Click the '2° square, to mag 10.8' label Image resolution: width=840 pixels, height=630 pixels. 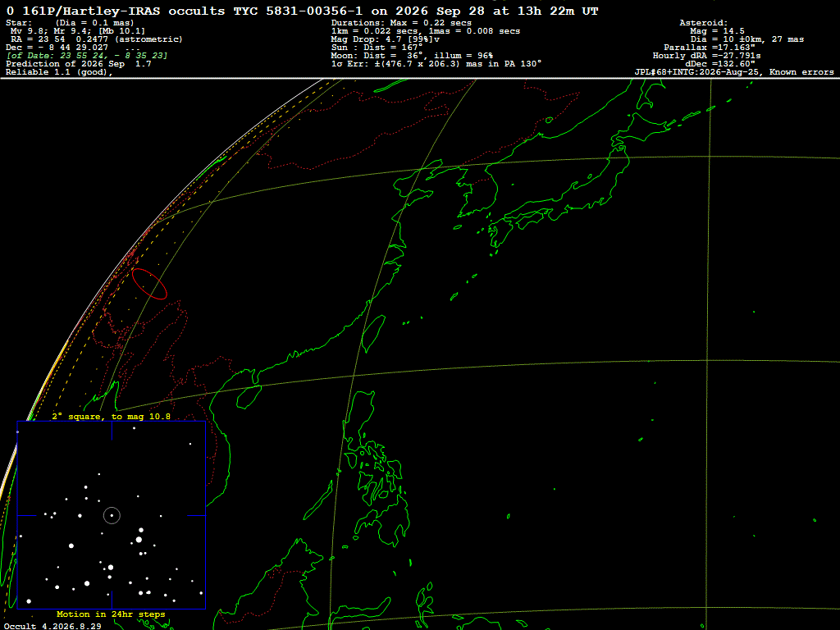pyautogui.click(x=112, y=416)
